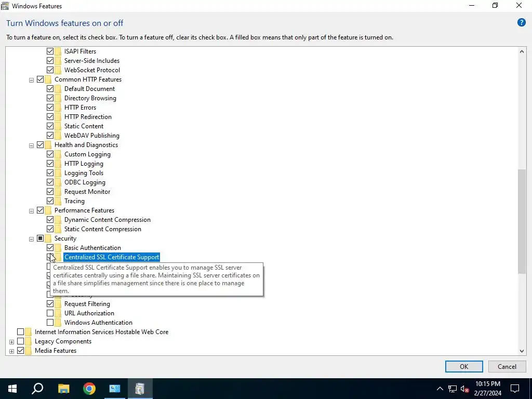Screen dimensions: 532x399
Task: Open taskbar search magnifier
Action: (37, 389)
